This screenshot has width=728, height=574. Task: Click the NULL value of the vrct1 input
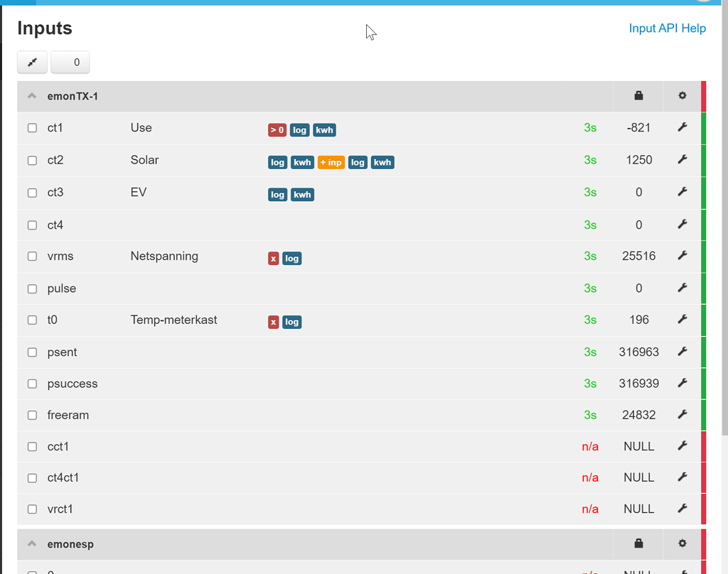[x=638, y=509]
